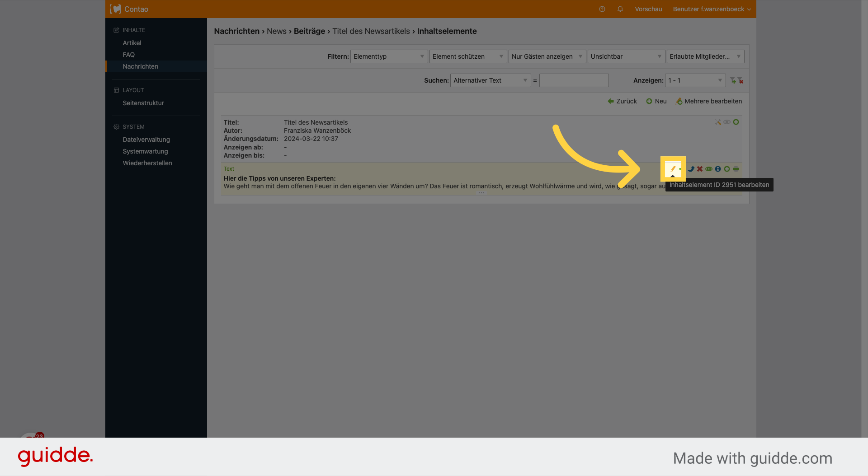Open Wiederherstellen in the sidebar

tap(147, 163)
